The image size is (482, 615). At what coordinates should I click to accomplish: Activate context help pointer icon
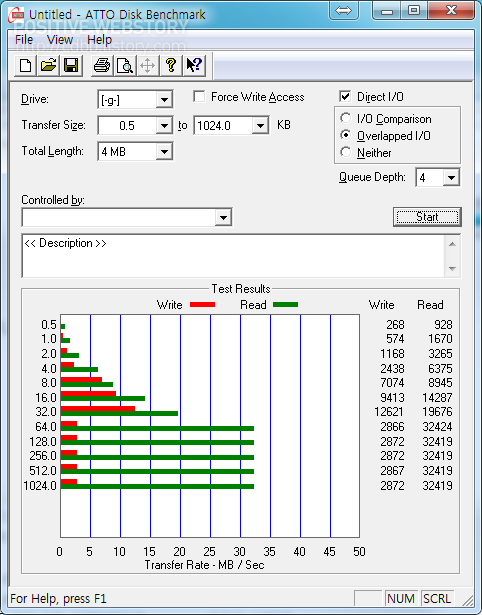194,65
